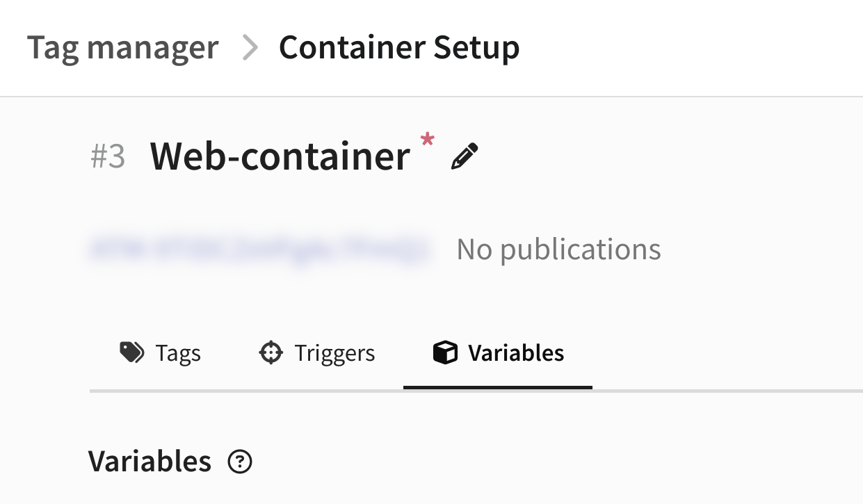Click the #3 container number
The height and width of the screenshot is (504, 863).
click(108, 156)
